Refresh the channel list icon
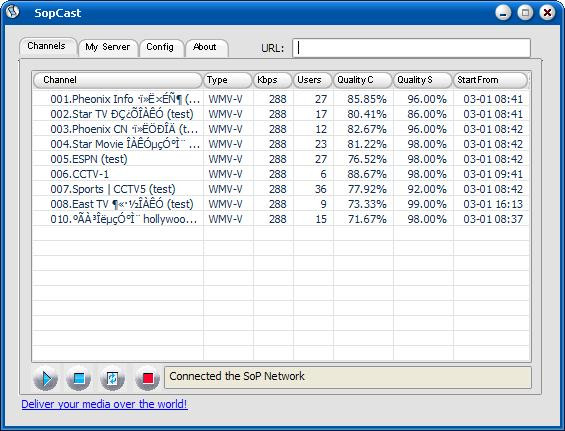Screen dimensions: 565x431 [x=112, y=378]
